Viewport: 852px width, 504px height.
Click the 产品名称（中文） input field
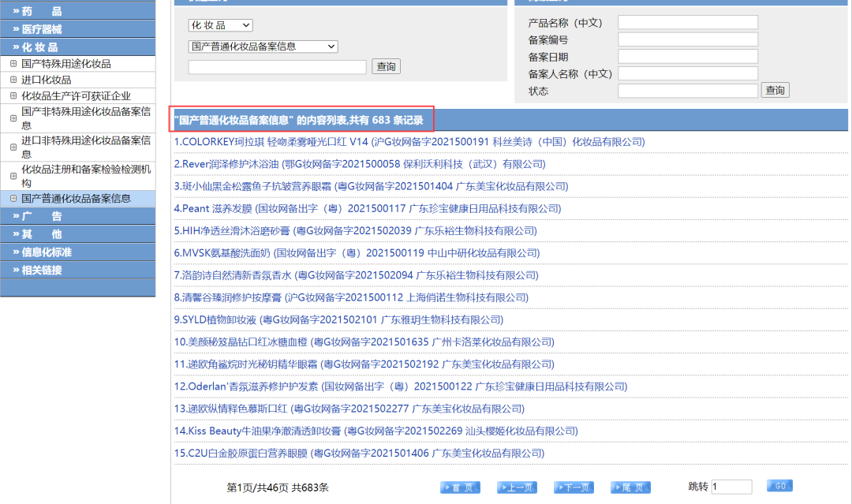[687, 23]
